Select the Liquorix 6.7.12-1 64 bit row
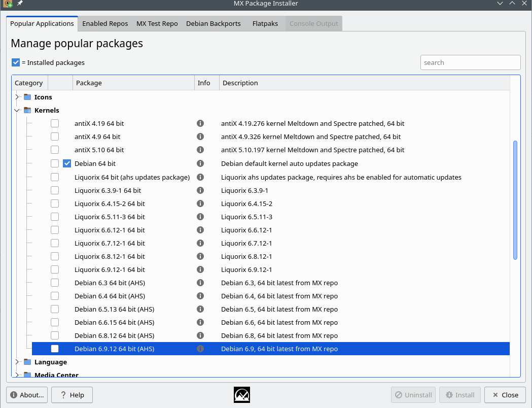The height and width of the screenshot is (408, 532). click(271, 243)
